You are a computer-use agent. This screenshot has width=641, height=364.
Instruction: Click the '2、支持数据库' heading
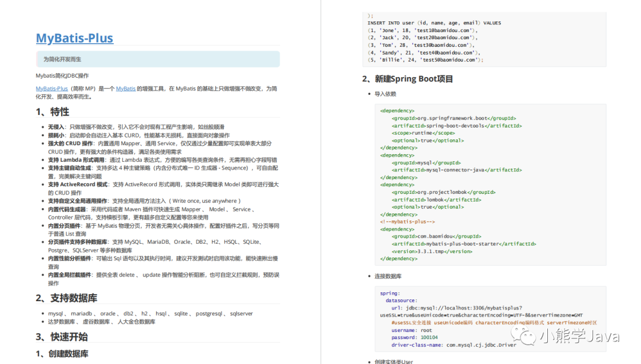[68, 298]
